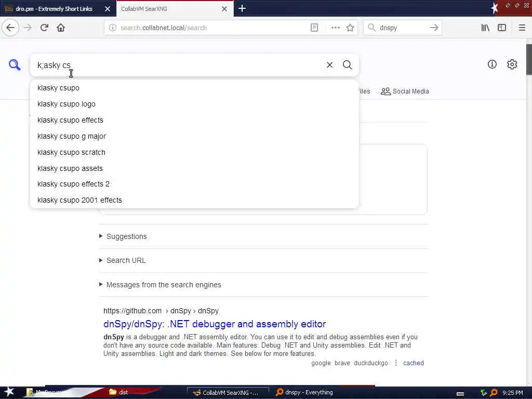Switch to CollabVM SearXNG taskbar window

[x=228, y=393]
